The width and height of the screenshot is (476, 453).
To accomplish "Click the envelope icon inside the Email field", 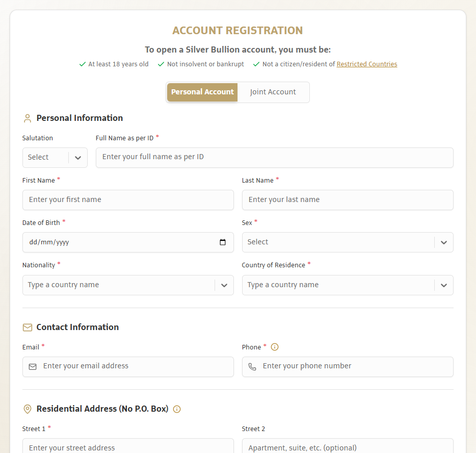I will (x=33, y=367).
